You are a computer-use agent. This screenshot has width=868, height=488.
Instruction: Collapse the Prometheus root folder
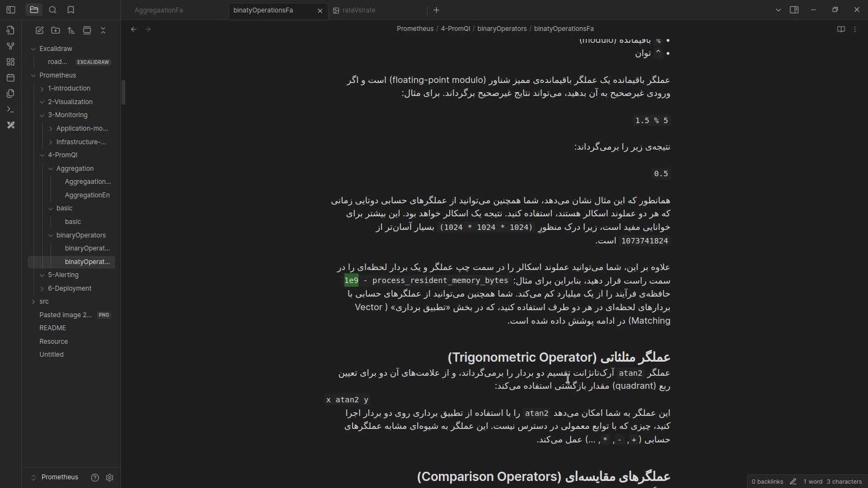click(34, 75)
